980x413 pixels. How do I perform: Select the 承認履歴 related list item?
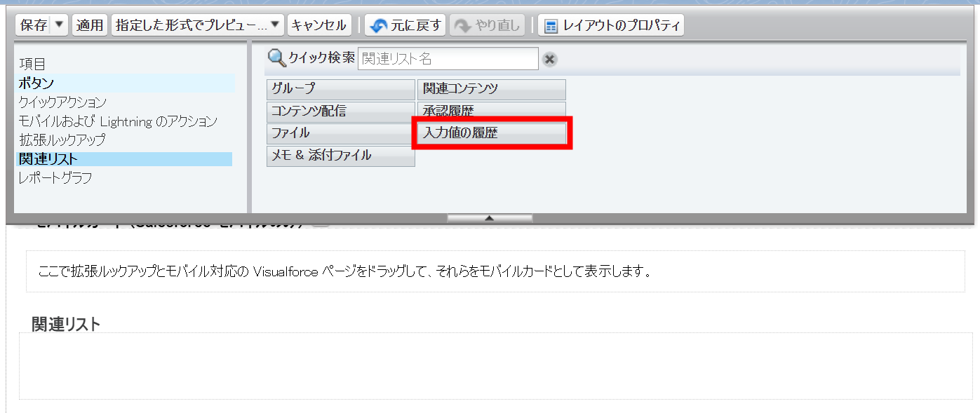(x=492, y=111)
